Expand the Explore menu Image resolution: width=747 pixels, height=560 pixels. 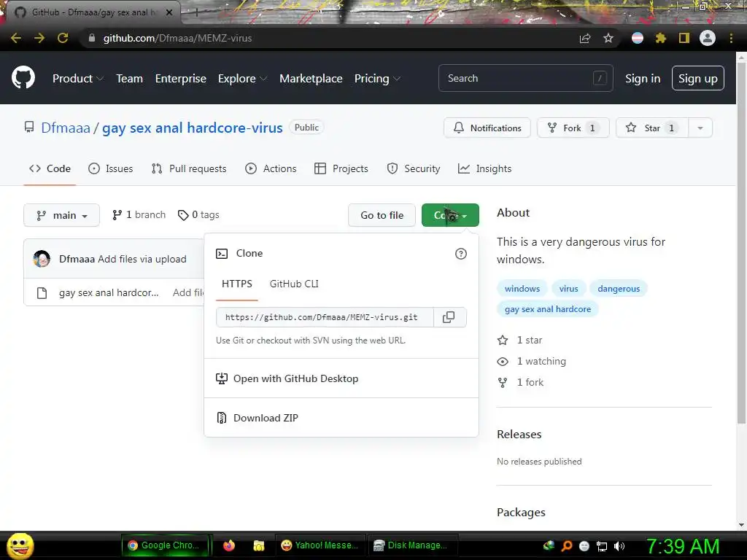(242, 79)
